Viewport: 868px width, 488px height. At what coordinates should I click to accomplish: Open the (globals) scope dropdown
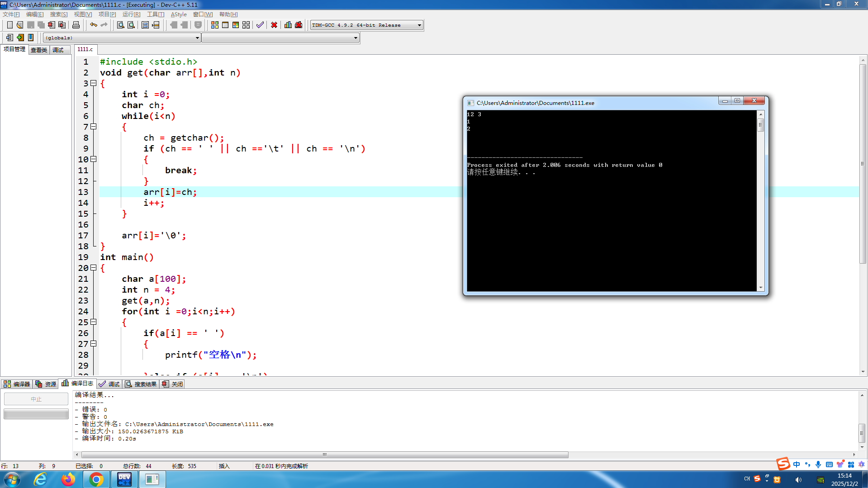click(x=122, y=38)
